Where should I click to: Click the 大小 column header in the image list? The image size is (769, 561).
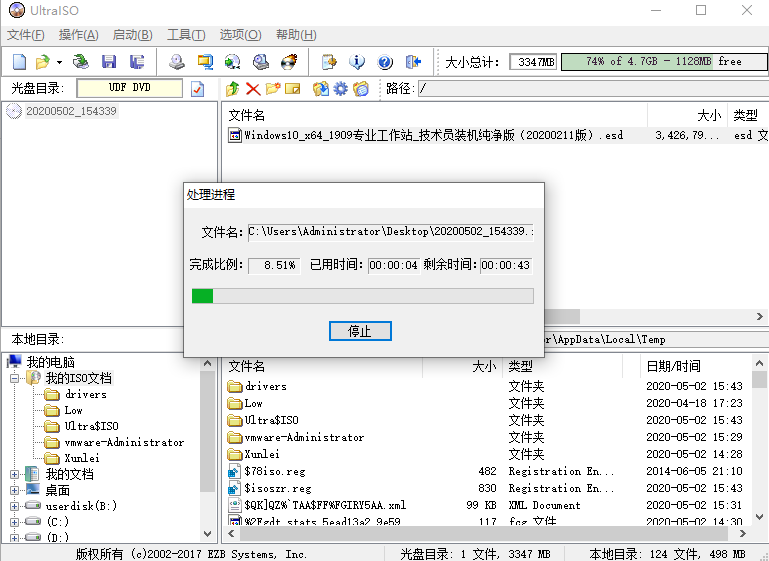[x=687, y=115]
